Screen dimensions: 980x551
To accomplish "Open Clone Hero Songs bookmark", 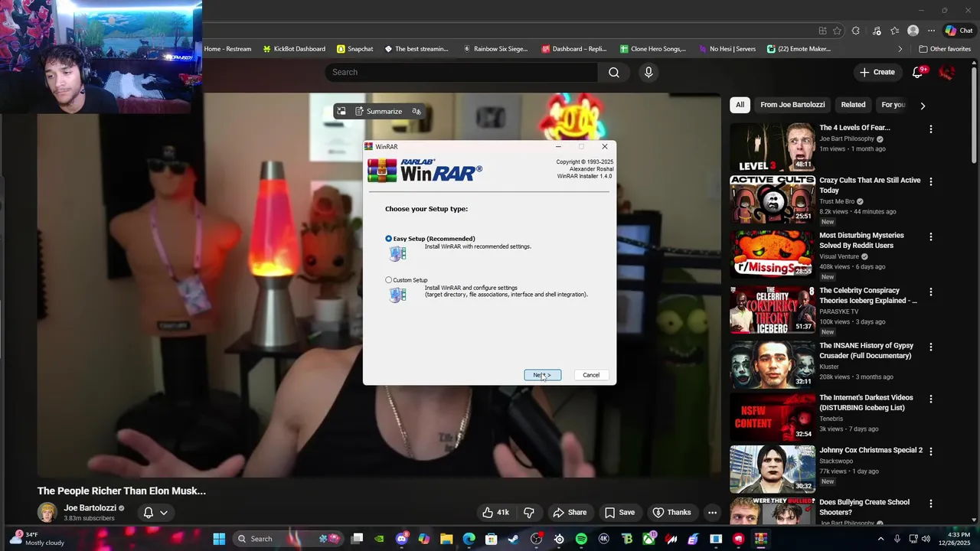I will [x=653, y=49].
